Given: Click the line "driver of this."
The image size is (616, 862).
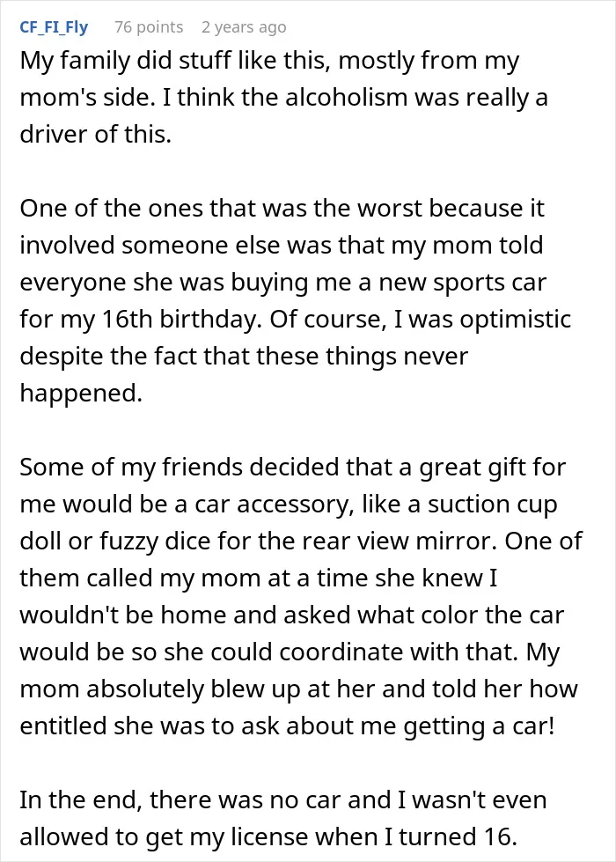Looking at the screenshot, I should point(96,134).
